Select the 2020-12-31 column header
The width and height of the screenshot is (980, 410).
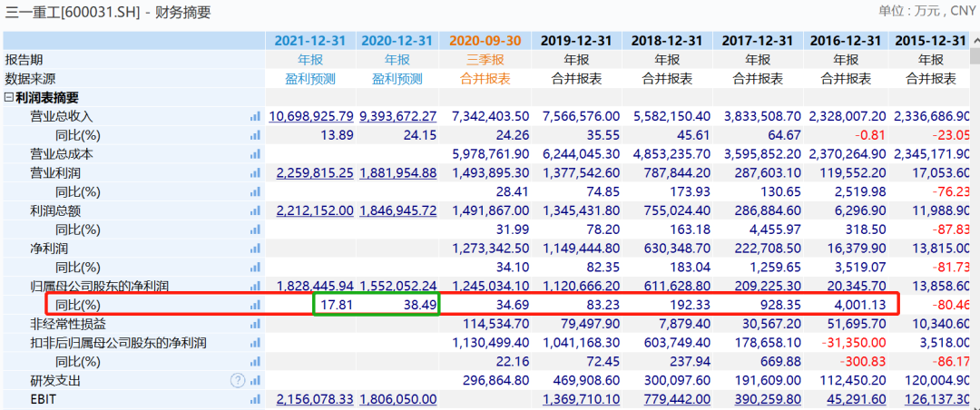tap(397, 41)
